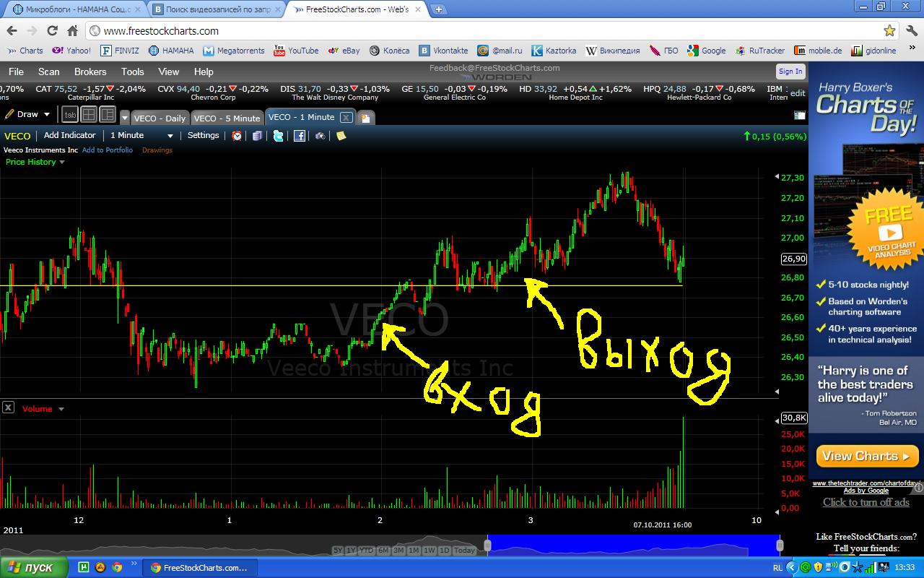Click Add Indicator button

(70, 135)
